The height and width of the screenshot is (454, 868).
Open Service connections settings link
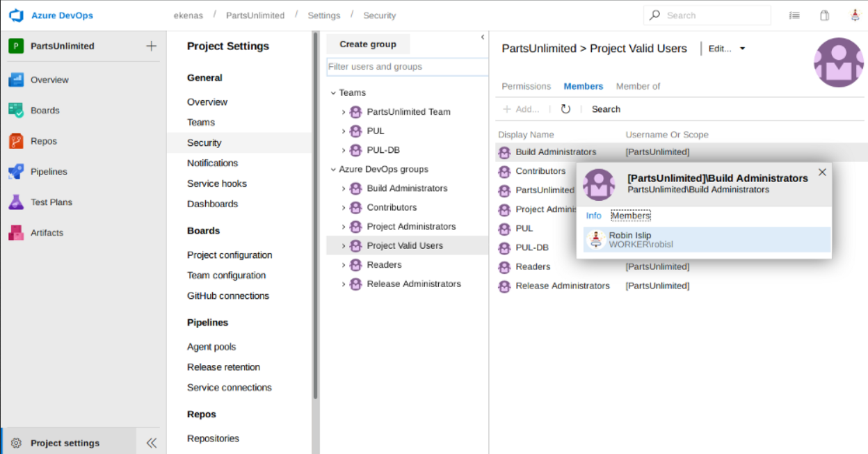tap(229, 387)
